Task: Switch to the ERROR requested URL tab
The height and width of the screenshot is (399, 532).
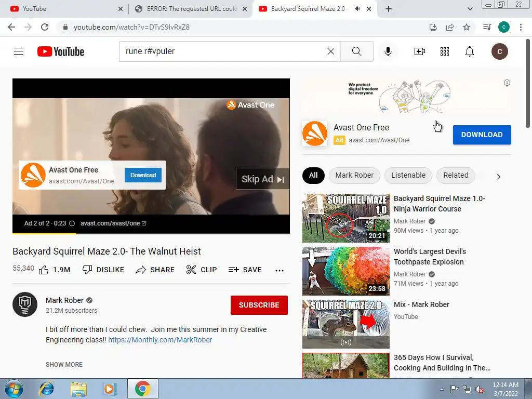Action: click(191, 9)
